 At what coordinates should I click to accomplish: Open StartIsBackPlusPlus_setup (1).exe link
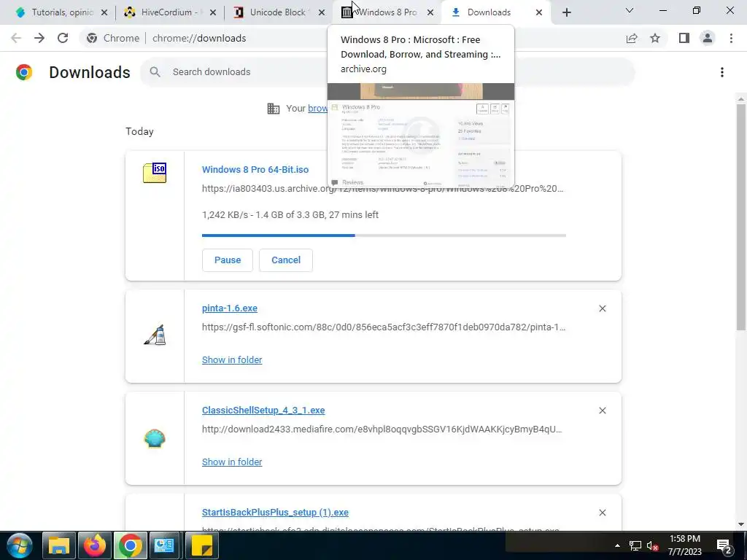(275, 513)
